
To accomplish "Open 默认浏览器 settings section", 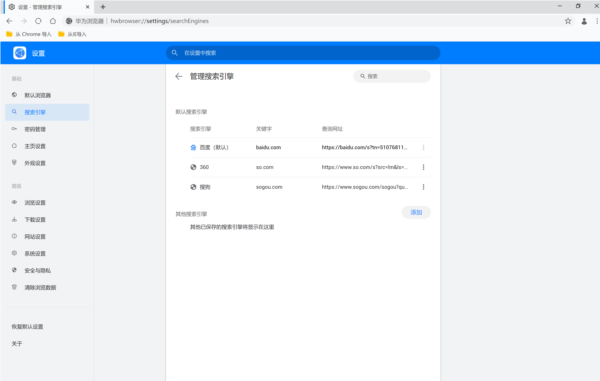I will 47,95.
